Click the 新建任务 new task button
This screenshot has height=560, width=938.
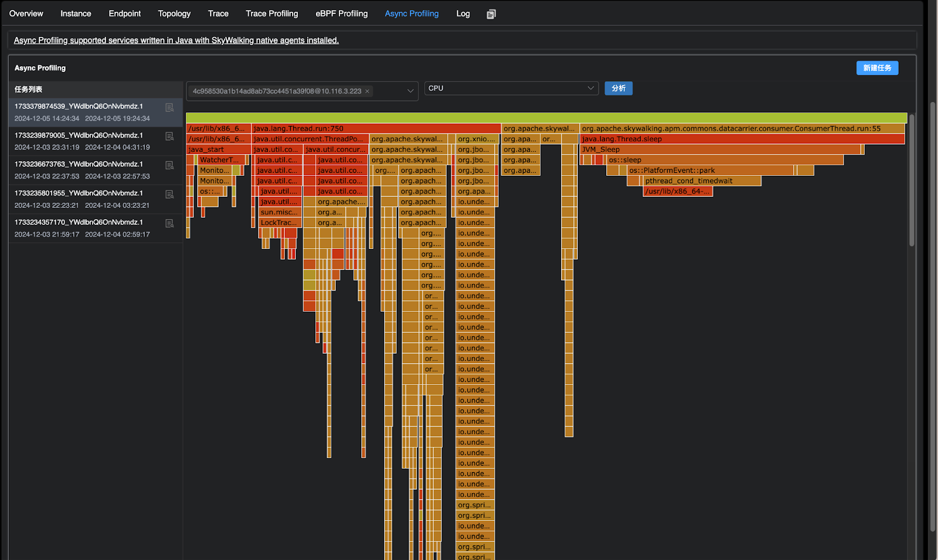coord(876,68)
